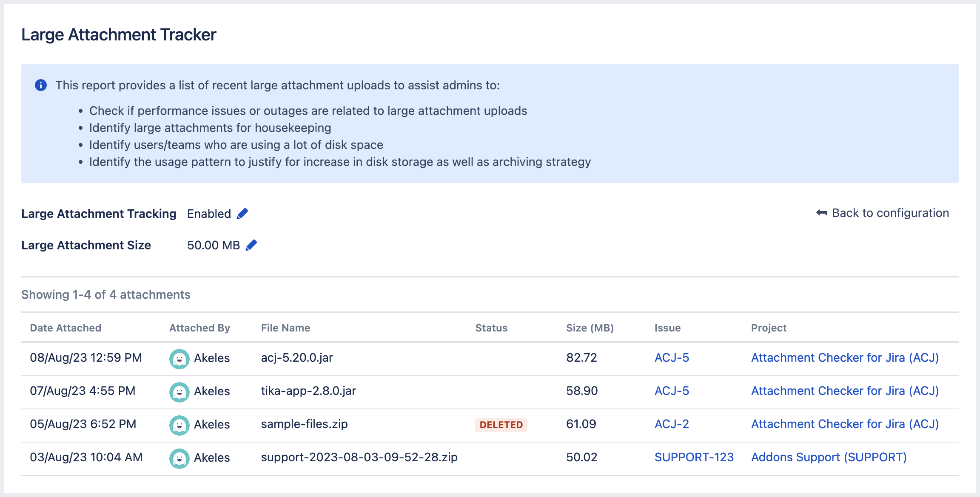
Task: Open Addons Support (SUPPORT) project
Action: (x=829, y=457)
